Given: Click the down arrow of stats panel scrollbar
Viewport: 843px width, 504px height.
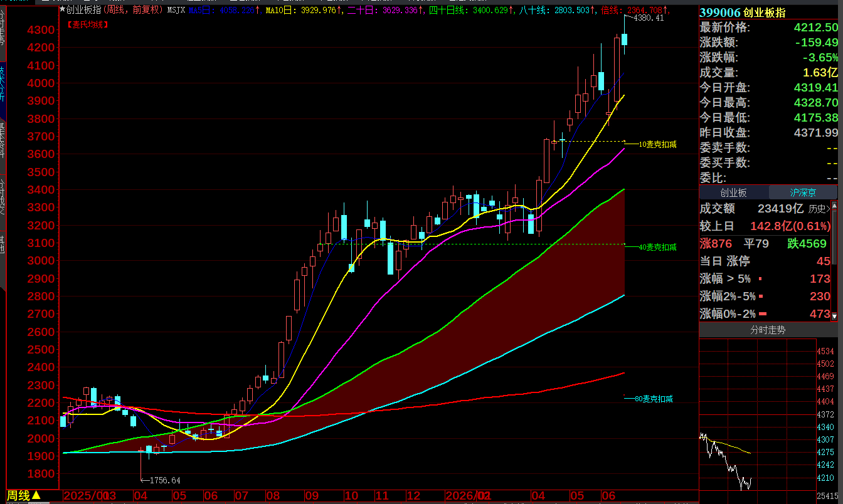Looking at the screenshot, I should click(834, 317).
